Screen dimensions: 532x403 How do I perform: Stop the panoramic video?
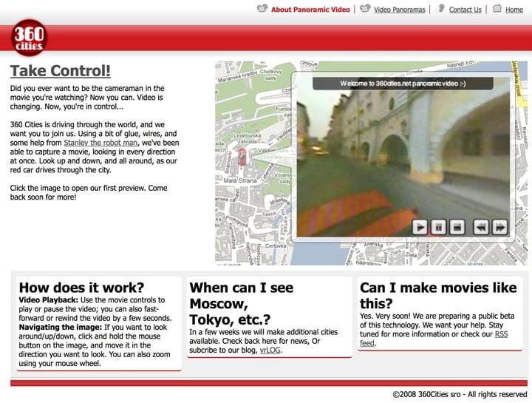point(457,227)
